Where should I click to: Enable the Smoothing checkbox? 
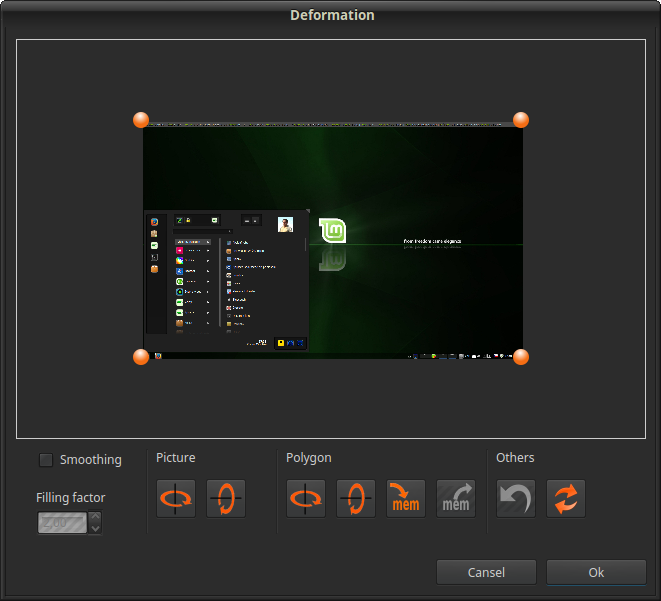click(46, 459)
